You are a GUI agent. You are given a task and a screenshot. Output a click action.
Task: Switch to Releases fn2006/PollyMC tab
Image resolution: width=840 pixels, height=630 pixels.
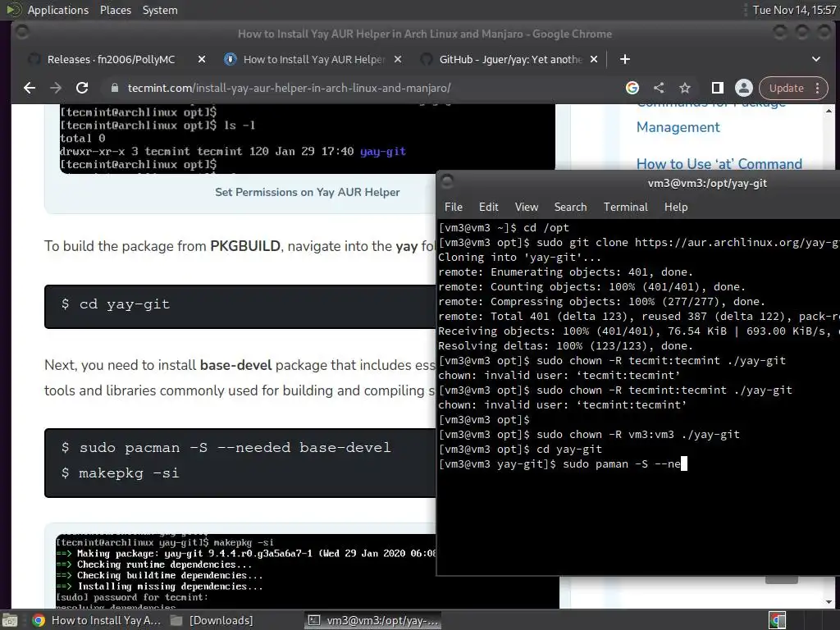pyautogui.click(x=111, y=59)
